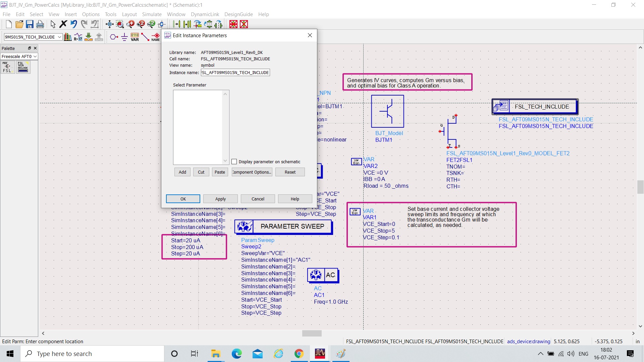644x362 pixels.
Task: Click the View All icon
Action: (x=110, y=24)
